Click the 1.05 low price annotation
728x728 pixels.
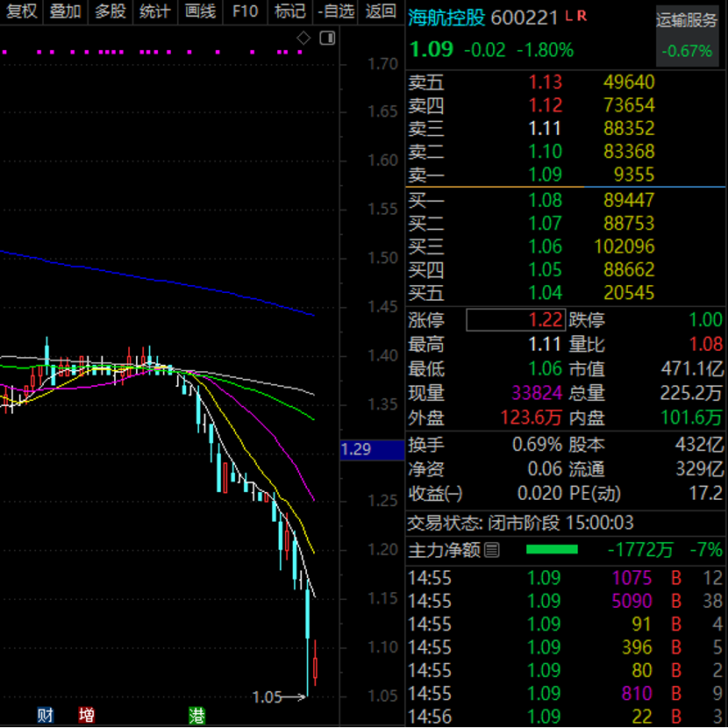point(267,697)
